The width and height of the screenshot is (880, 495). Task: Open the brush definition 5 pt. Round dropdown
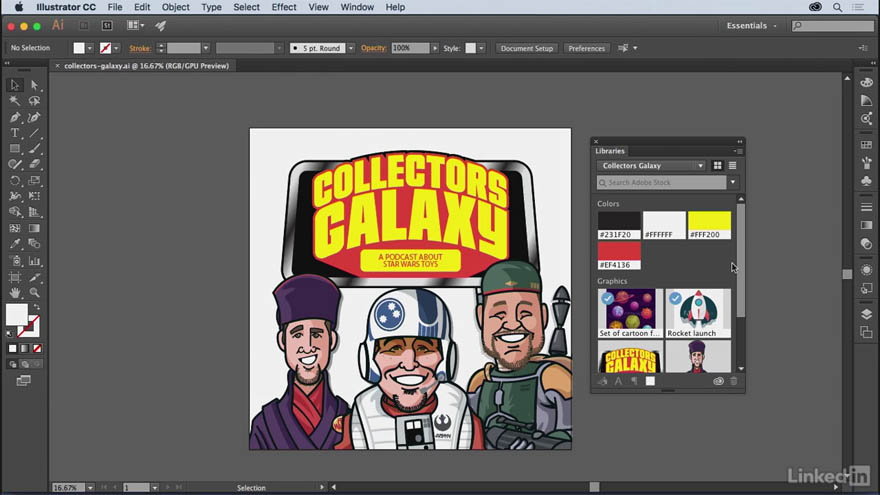tap(351, 48)
